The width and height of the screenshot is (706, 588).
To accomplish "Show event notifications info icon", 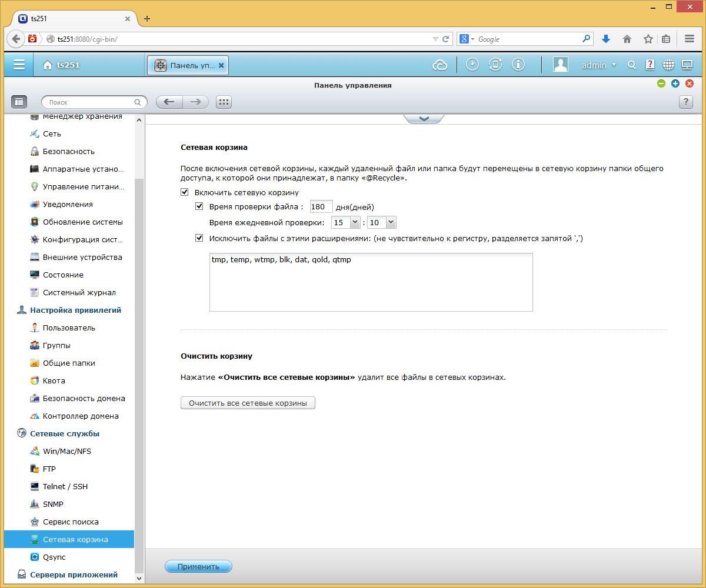I will [x=518, y=65].
